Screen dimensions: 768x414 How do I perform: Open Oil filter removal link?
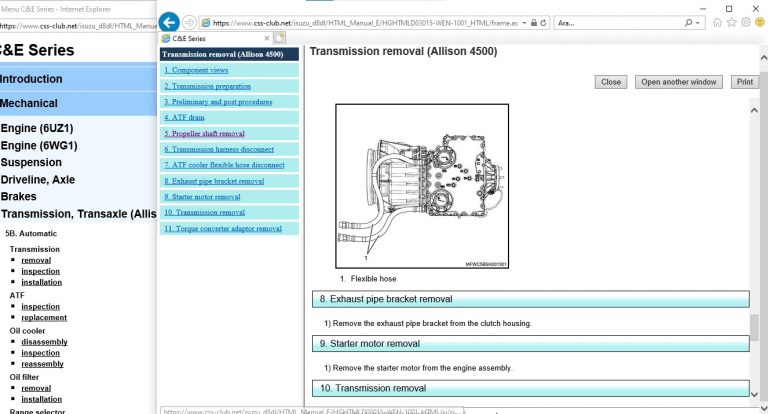(x=36, y=388)
